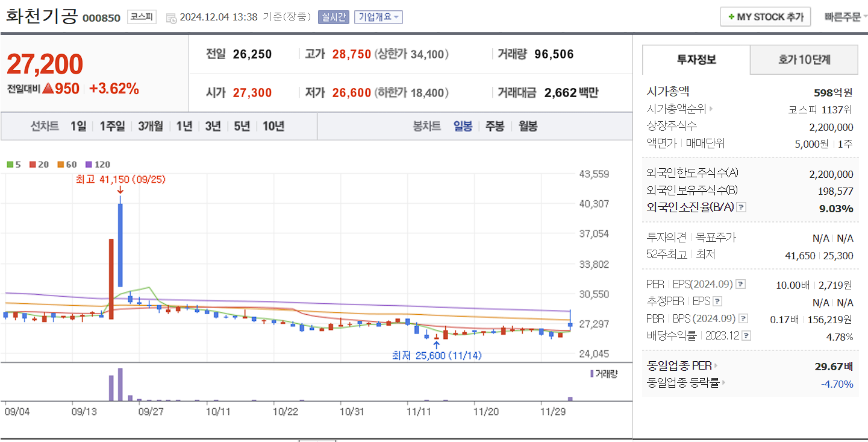Click the 목표주가 label link

tap(716, 238)
